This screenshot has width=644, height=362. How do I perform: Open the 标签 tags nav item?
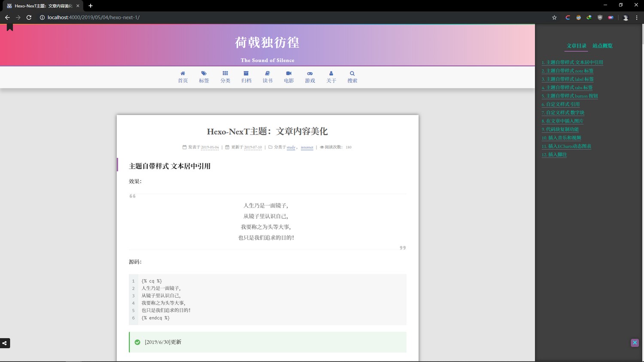204,77
